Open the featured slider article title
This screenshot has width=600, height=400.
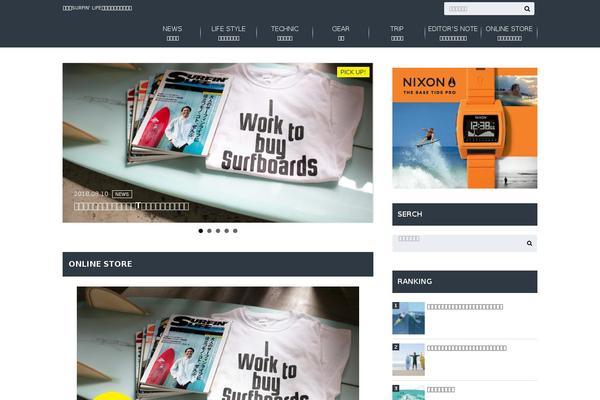(131, 207)
